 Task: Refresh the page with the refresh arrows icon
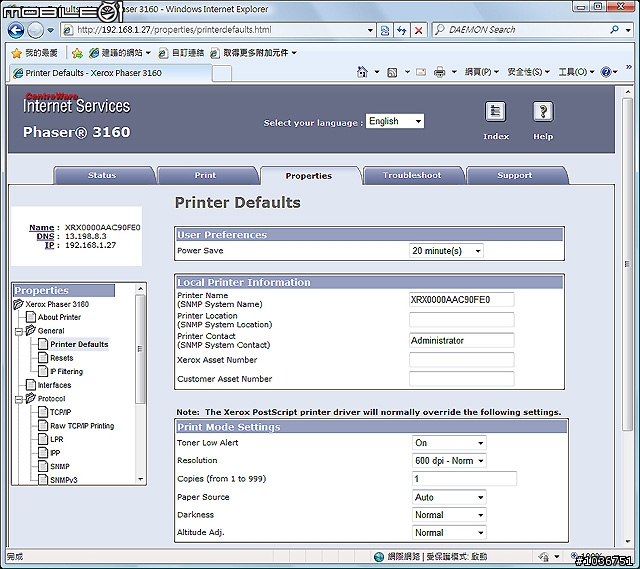coord(401,30)
